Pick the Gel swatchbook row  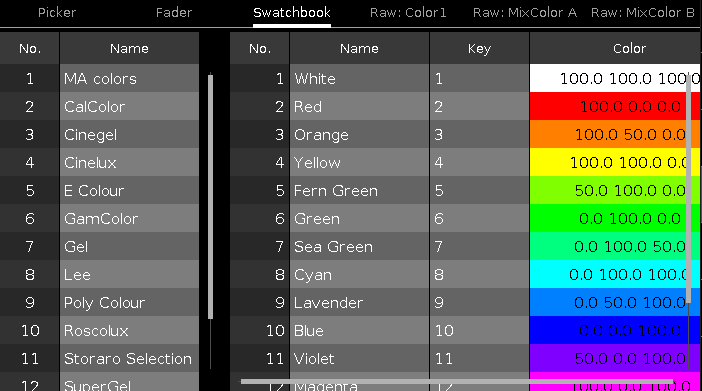coord(129,246)
